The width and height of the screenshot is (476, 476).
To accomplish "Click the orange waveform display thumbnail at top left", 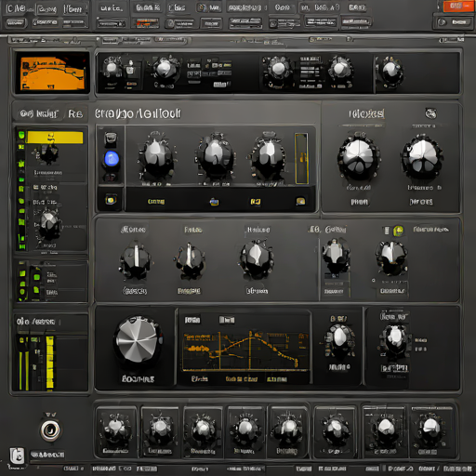I will (x=53, y=73).
